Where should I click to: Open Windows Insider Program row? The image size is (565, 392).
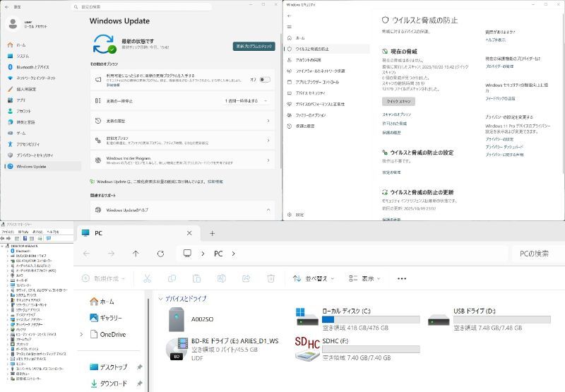pos(182,160)
